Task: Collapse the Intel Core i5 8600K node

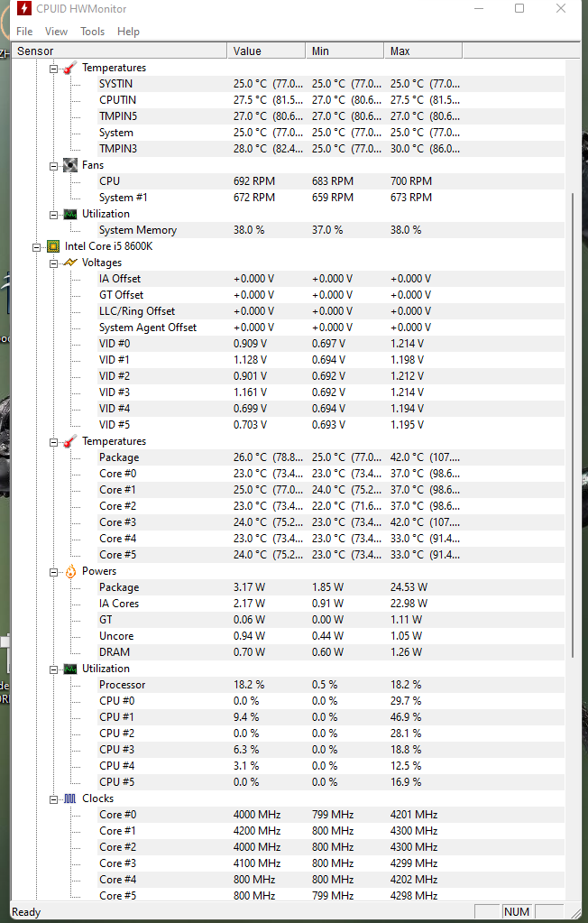Action: (x=37, y=246)
